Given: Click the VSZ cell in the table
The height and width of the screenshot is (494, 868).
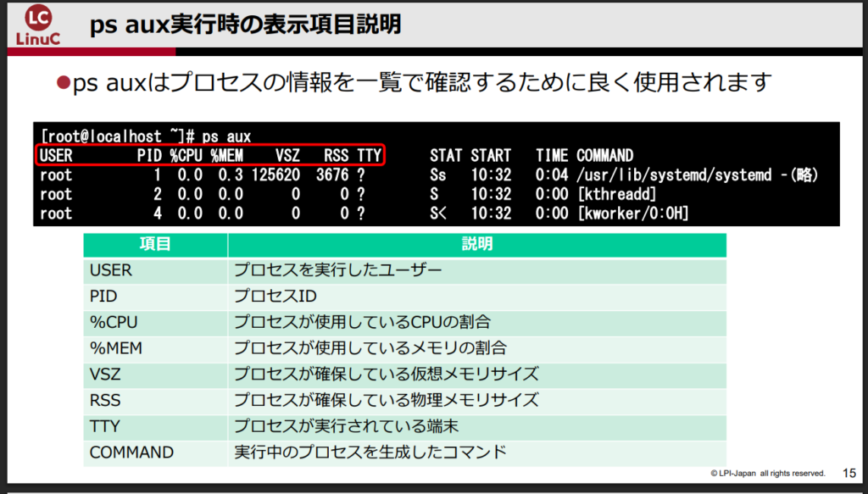Looking at the screenshot, I should click(104, 375).
